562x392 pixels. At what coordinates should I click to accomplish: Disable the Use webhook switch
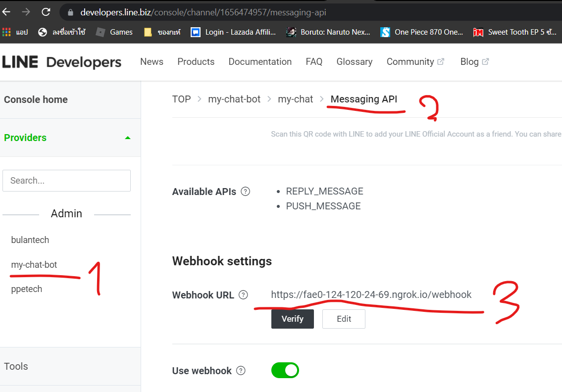click(x=285, y=370)
